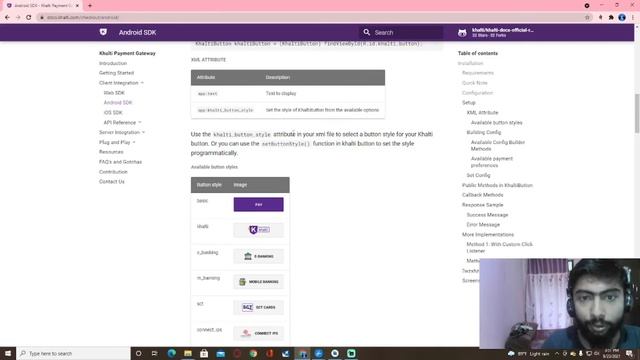Image resolution: width=640 pixels, height=360 pixels.
Task: Open File Explorer from the taskbar
Action: tap(188, 353)
